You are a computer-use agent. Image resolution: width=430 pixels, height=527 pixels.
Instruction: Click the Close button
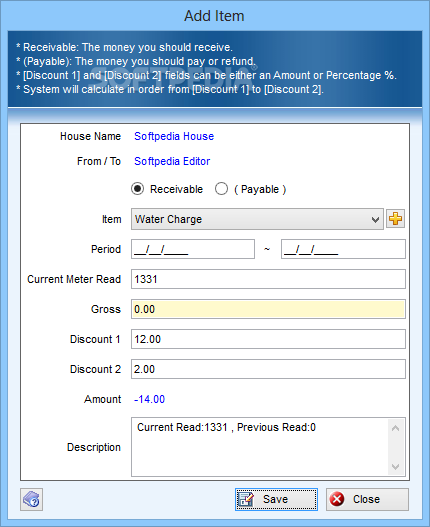pos(367,499)
